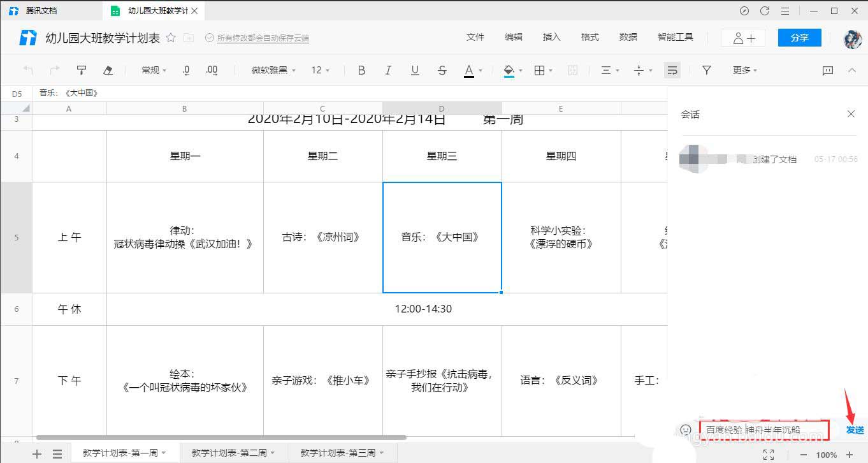868x463 pixels.
Task: Clear formatting with the eraser tool
Action: (108, 70)
